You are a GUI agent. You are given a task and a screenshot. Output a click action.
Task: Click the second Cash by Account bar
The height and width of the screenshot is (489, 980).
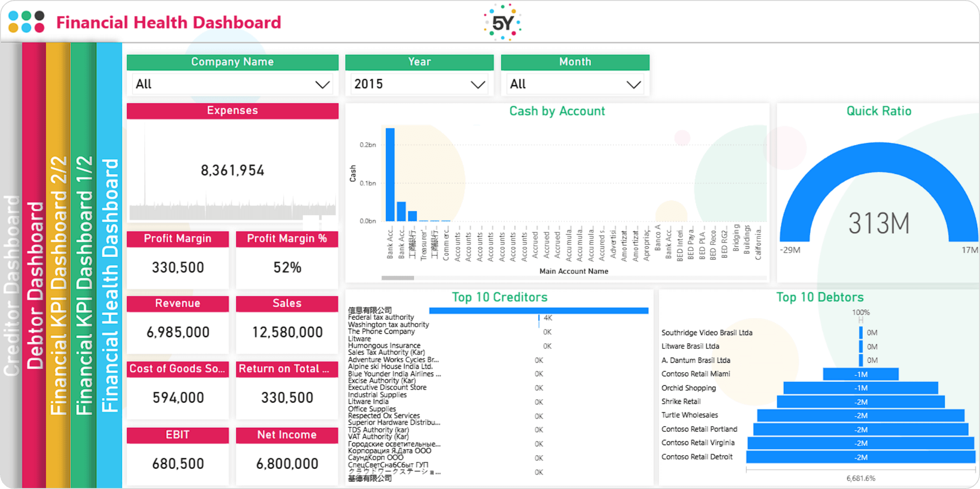pyautogui.click(x=401, y=211)
